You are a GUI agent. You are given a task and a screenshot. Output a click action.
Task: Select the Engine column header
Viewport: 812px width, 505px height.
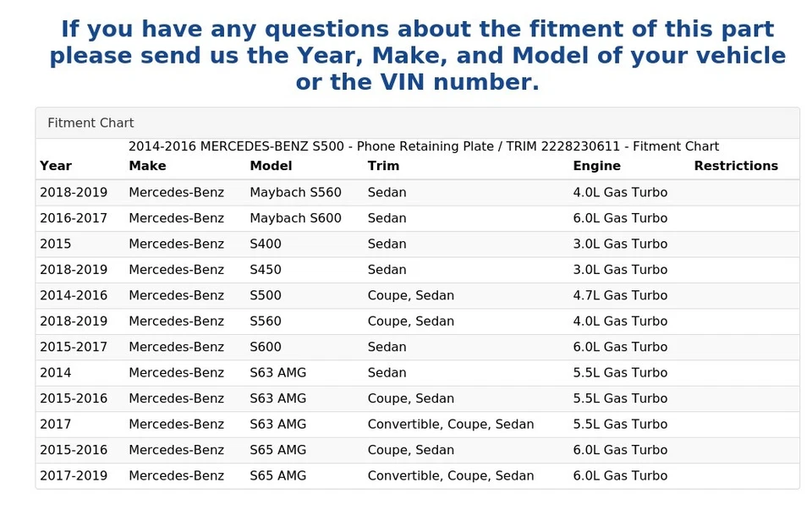[x=596, y=166]
